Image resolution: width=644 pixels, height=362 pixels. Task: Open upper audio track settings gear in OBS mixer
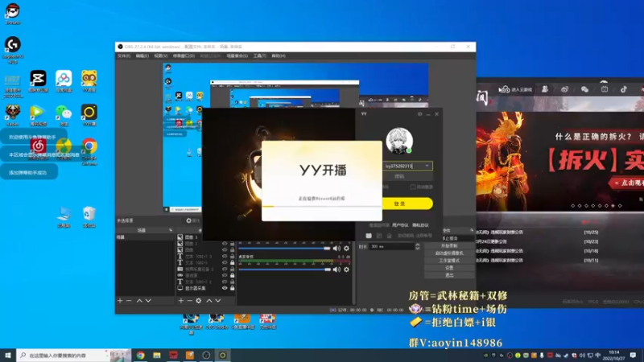click(x=347, y=249)
